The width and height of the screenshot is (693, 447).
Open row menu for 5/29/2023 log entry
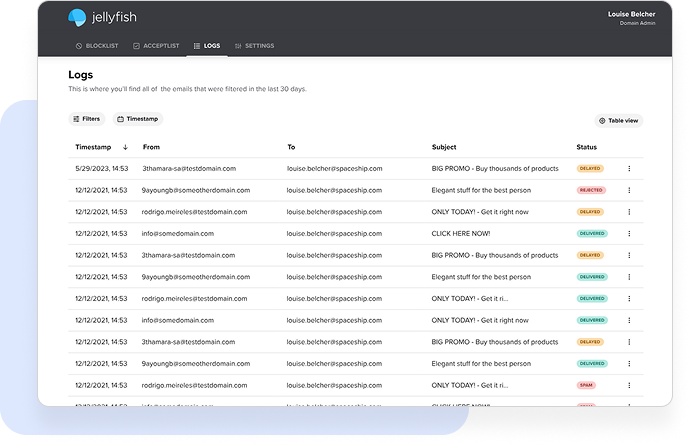click(x=629, y=169)
